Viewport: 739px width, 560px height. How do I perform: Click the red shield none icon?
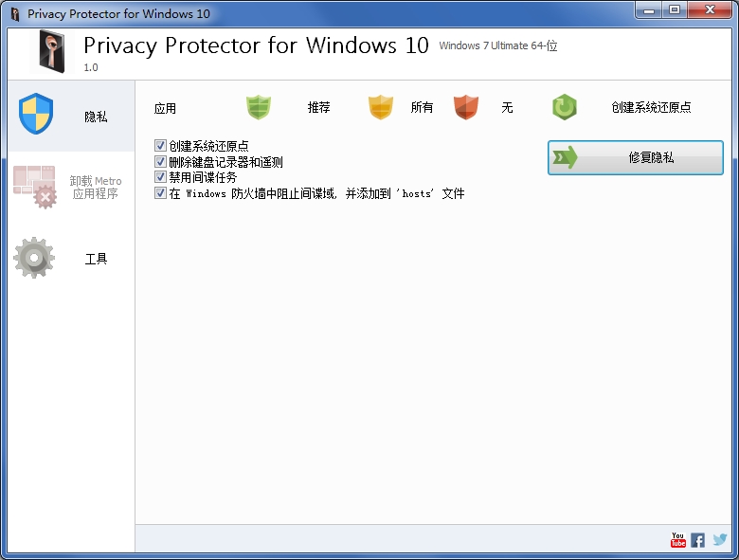tap(465, 107)
